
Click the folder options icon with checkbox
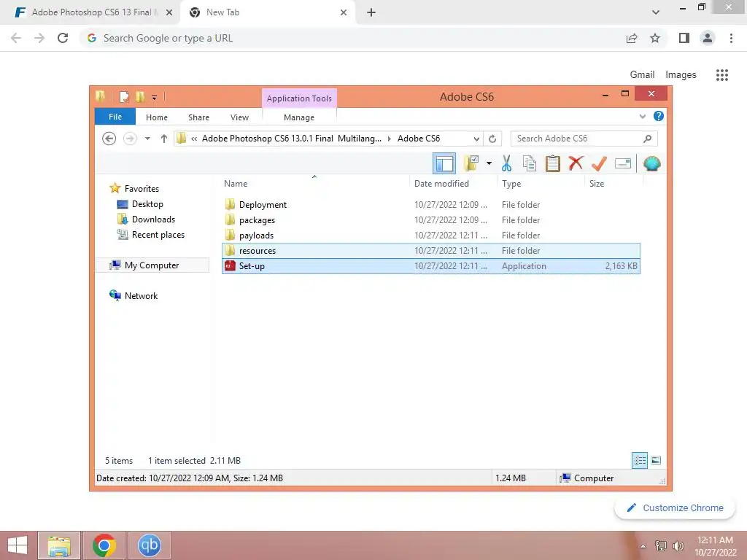[472, 163]
